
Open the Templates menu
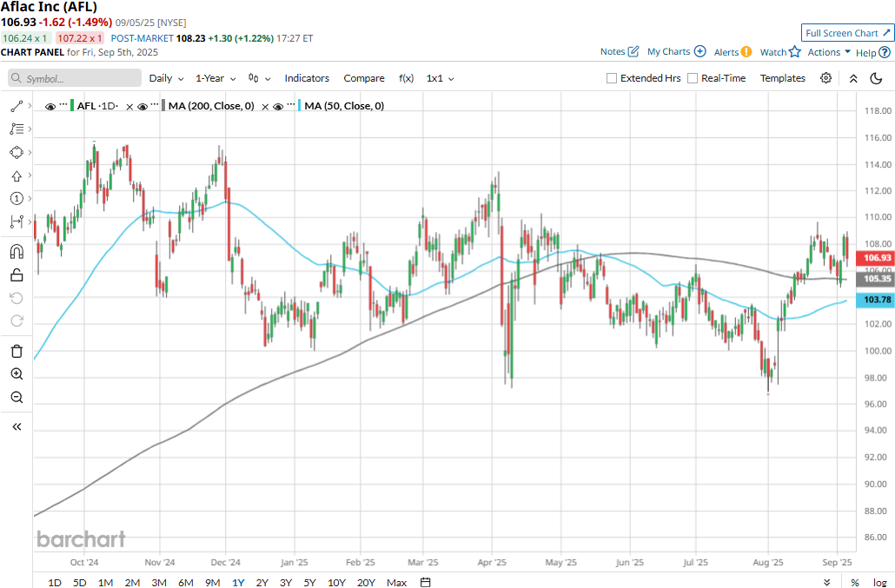(783, 78)
